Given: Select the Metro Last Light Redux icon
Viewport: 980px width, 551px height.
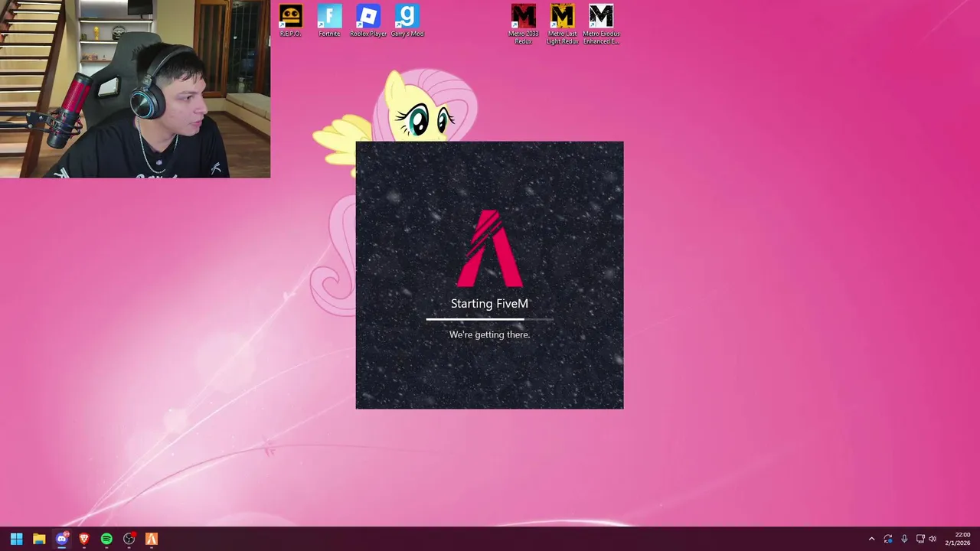Looking at the screenshot, I should (562, 24).
